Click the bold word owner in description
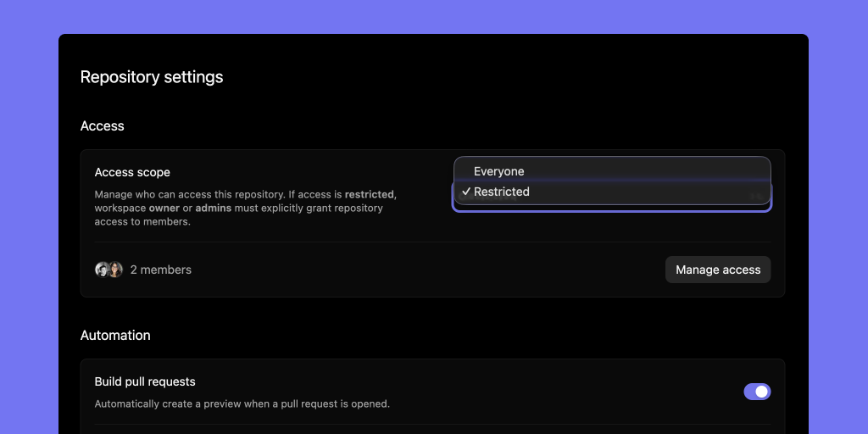The width and height of the screenshot is (868, 434). [x=164, y=208]
